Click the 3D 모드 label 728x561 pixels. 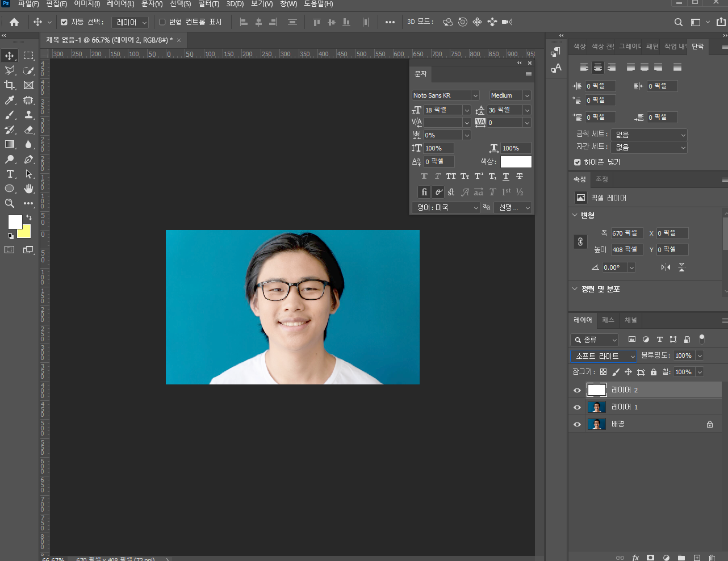coord(420,22)
